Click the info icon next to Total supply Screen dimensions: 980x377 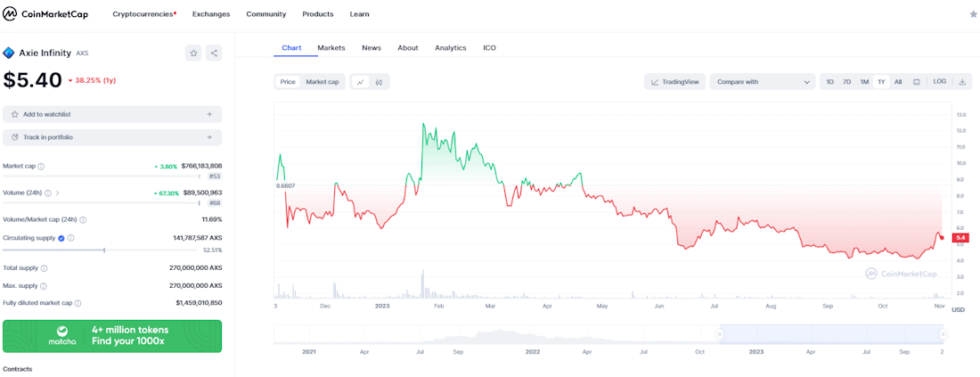click(x=44, y=267)
